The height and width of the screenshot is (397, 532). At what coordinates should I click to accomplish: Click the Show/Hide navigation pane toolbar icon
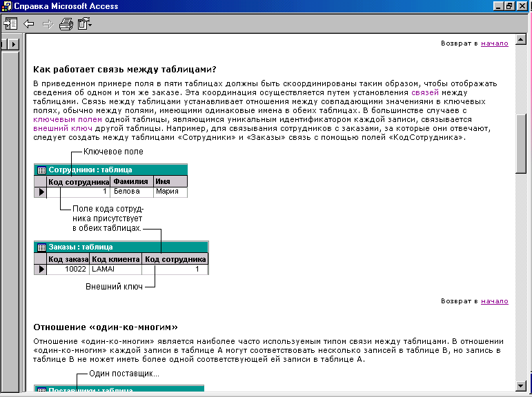coord(10,24)
